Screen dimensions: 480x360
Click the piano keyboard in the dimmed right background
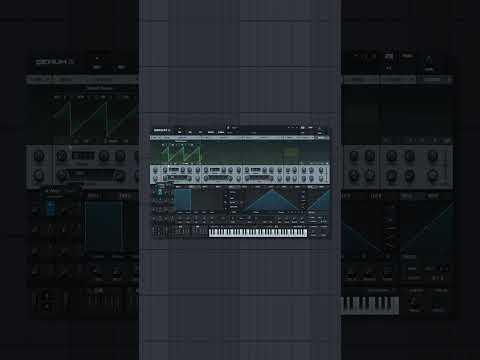click(x=370, y=305)
